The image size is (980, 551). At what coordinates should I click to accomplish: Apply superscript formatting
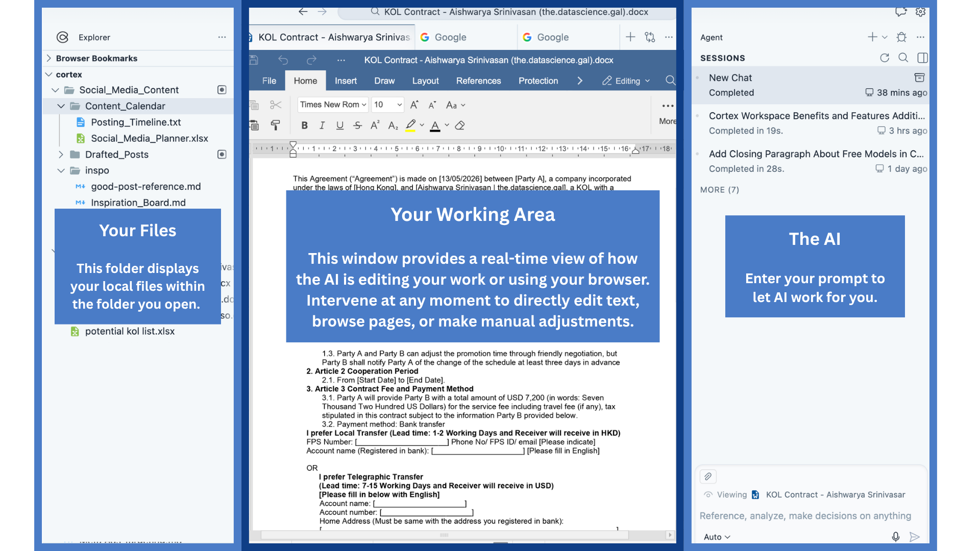pyautogui.click(x=375, y=126)
